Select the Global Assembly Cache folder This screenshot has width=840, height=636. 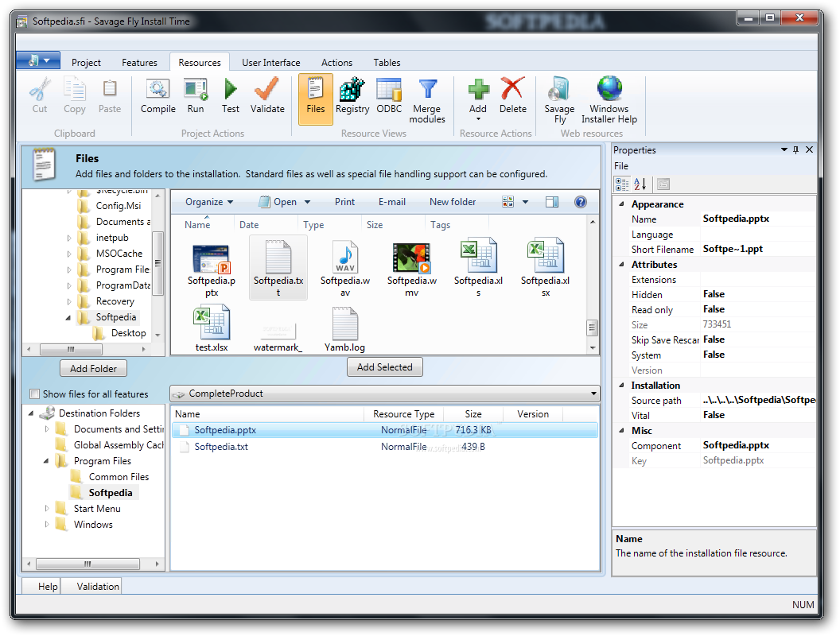[x=119, y=445]
